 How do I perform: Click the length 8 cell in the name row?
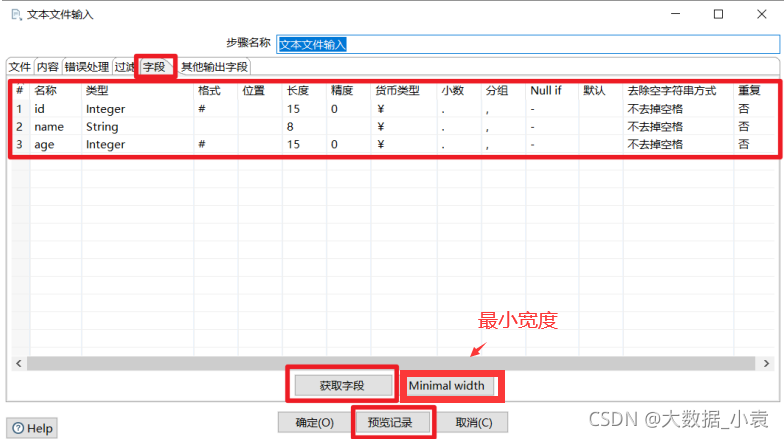tap(304, 126)
